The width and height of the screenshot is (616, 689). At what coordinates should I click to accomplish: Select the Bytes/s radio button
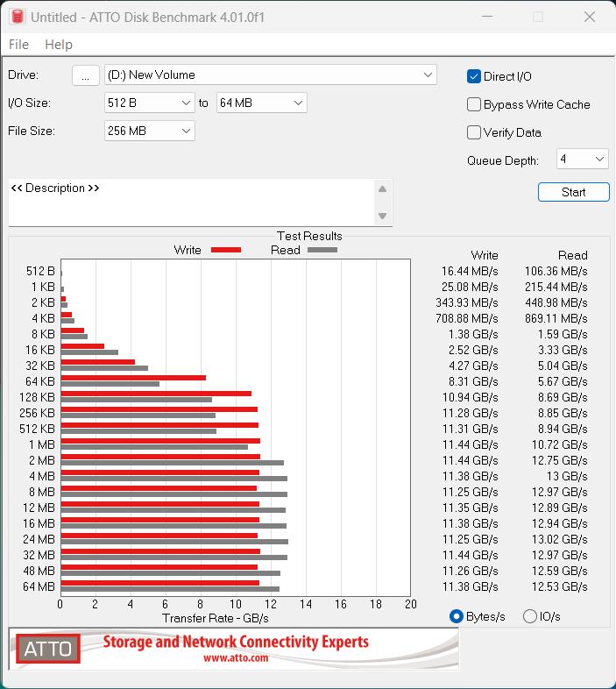click(456, 616)
